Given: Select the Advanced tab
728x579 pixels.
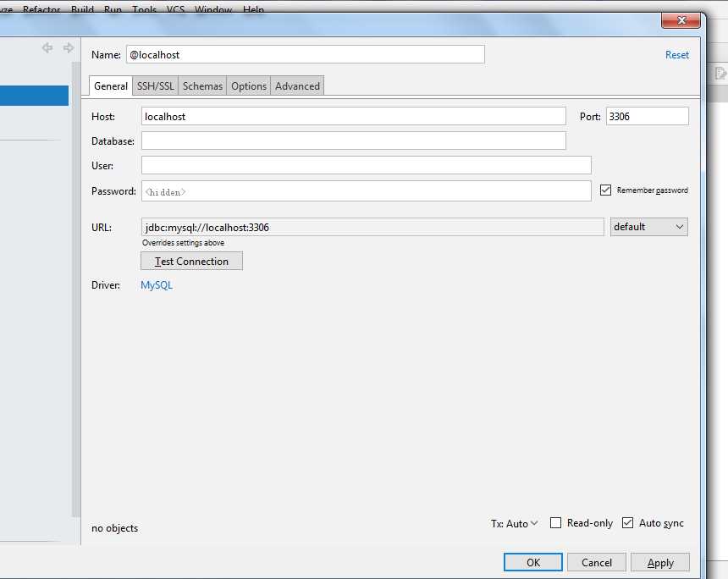Looking at the screenshot, I should pyautogui.click(x=297, y=85).
